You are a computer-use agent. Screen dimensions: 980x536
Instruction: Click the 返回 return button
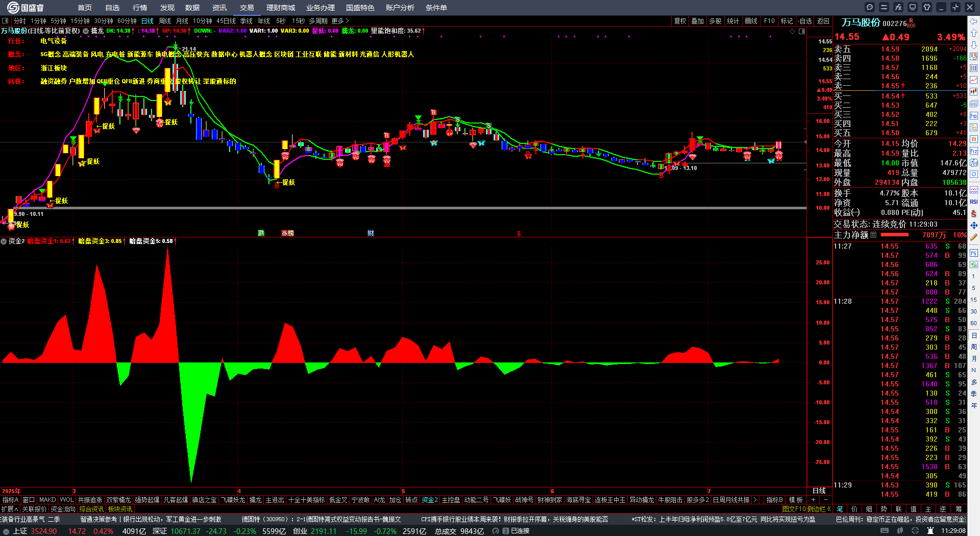[x=823, y=21]
